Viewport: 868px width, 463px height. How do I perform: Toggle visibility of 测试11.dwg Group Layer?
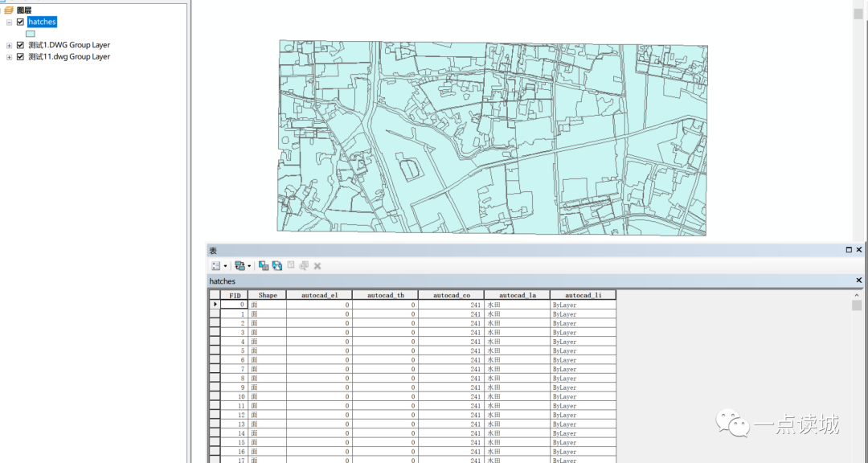click(x=20, y=57)
